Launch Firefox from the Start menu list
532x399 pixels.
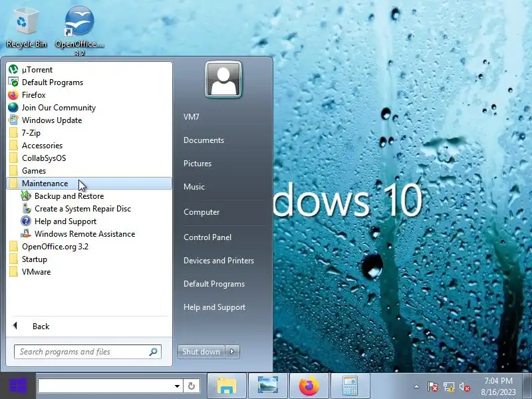pyautogui.click(x=89, y=95)
